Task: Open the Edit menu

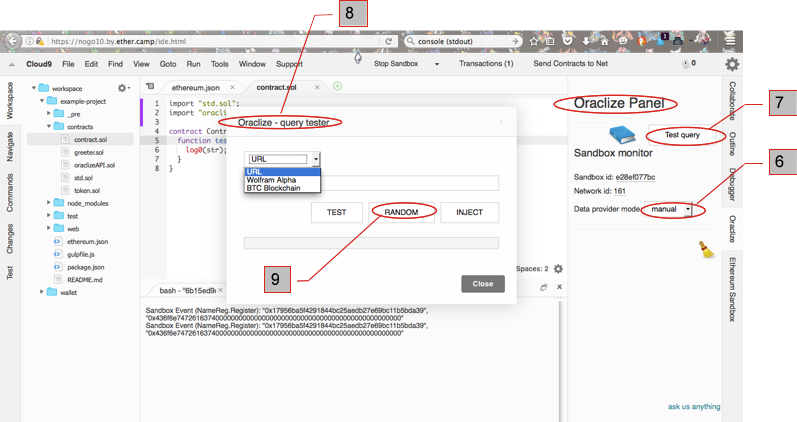Action: click(91, 64)
